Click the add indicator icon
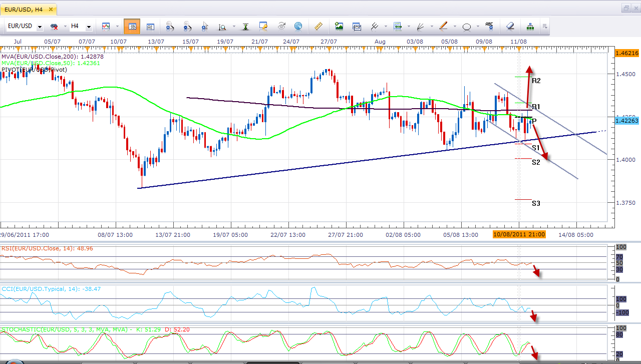 (x=398, y=26)
